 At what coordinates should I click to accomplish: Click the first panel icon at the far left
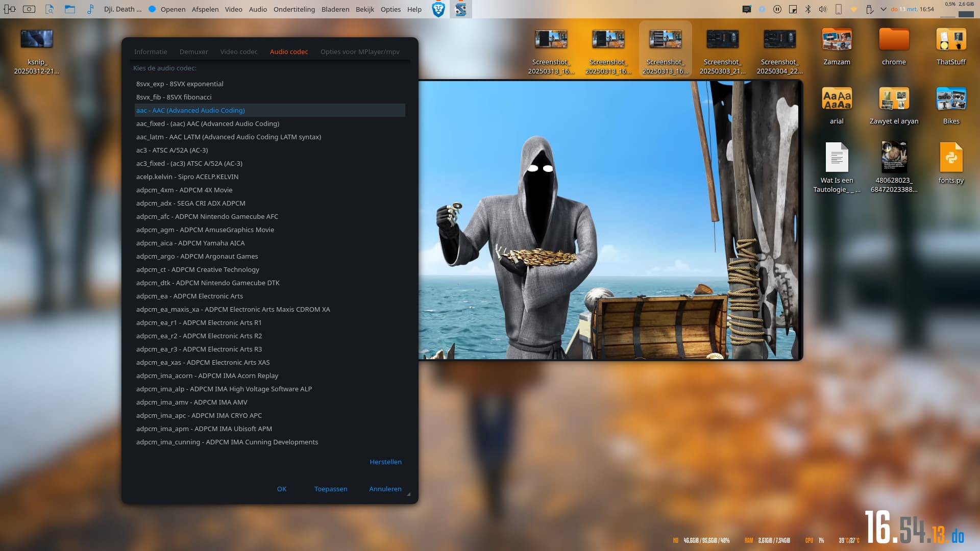9,9
